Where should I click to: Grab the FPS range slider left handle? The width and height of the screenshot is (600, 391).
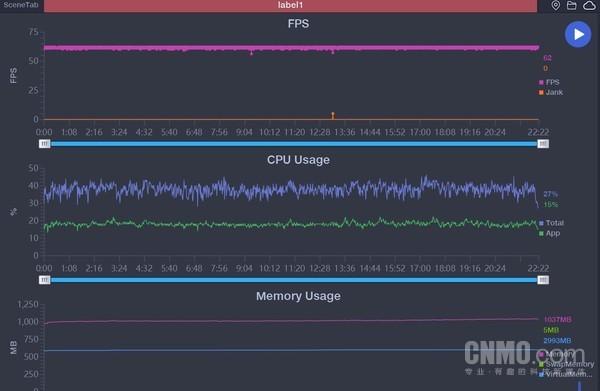tap(45, 143)
